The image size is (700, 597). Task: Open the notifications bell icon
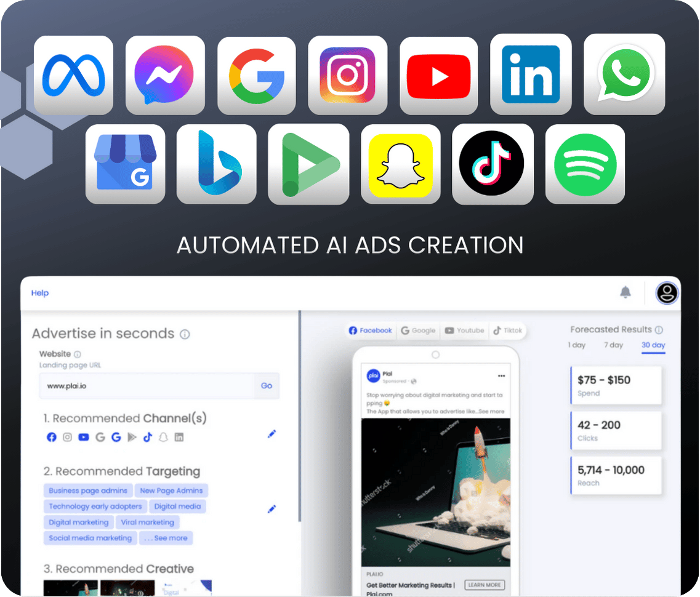pos(626,292)
